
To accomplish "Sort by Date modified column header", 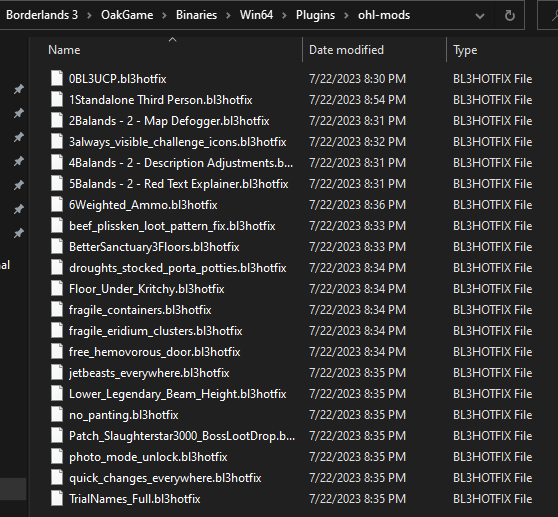I will pyautogui.click(x=346, y=50).
